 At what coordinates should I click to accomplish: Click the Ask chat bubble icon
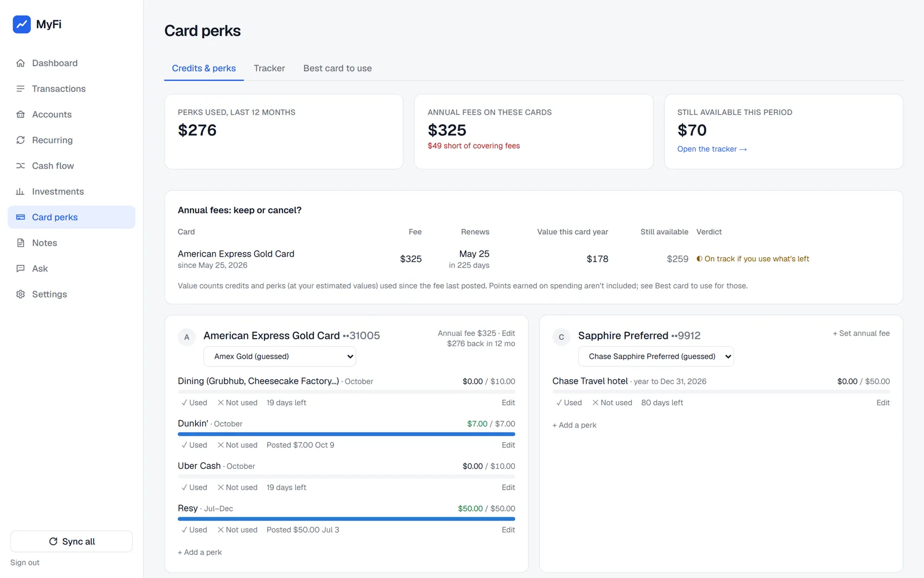[x=20, y=268]
